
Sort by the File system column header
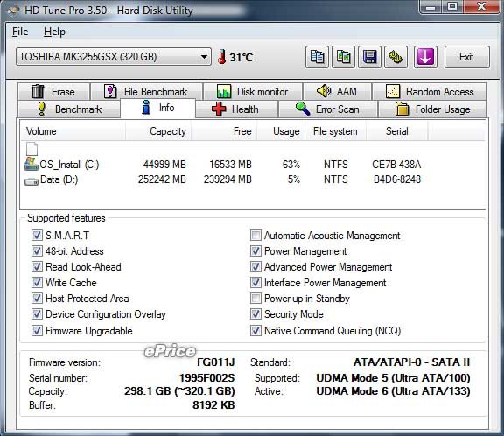[335, 131]
